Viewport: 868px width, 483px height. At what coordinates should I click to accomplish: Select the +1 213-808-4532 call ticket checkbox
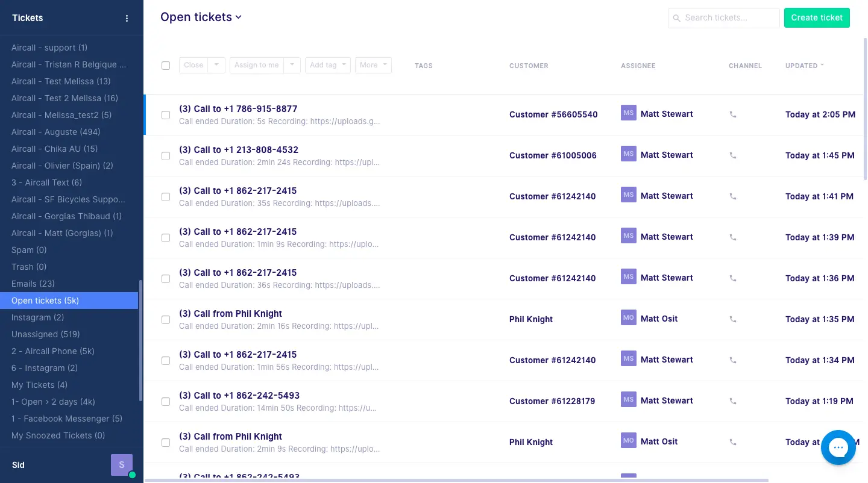click(x=166, y=156)
